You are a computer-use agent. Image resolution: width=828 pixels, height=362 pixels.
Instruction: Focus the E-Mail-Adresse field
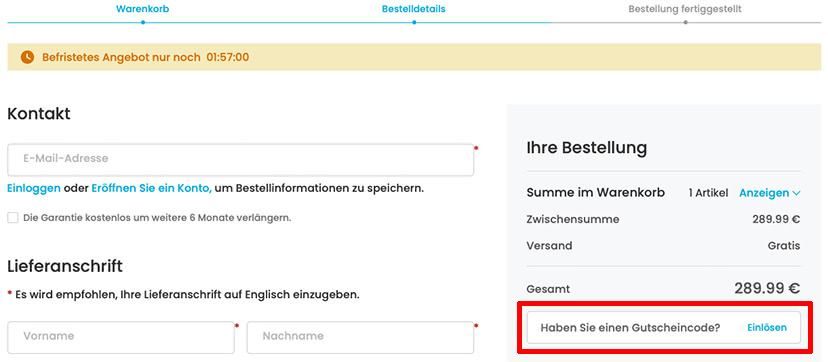[x=240, y=159]
